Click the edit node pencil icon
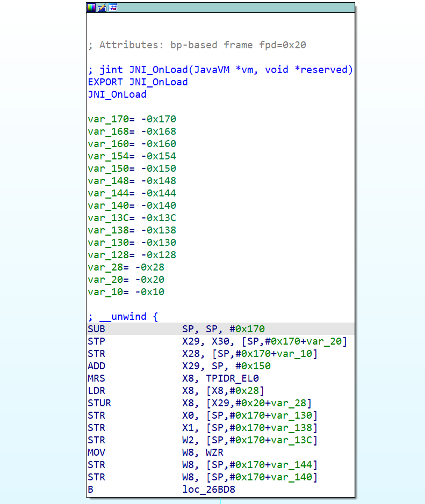The height and width of the screenshot is (504, 425). (x=102, y=8)
